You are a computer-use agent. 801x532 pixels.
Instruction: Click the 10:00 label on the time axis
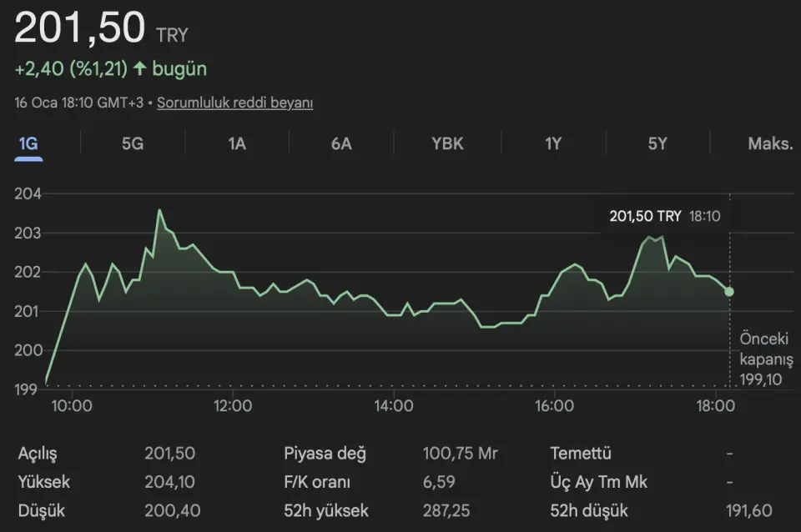click(72, 406)
